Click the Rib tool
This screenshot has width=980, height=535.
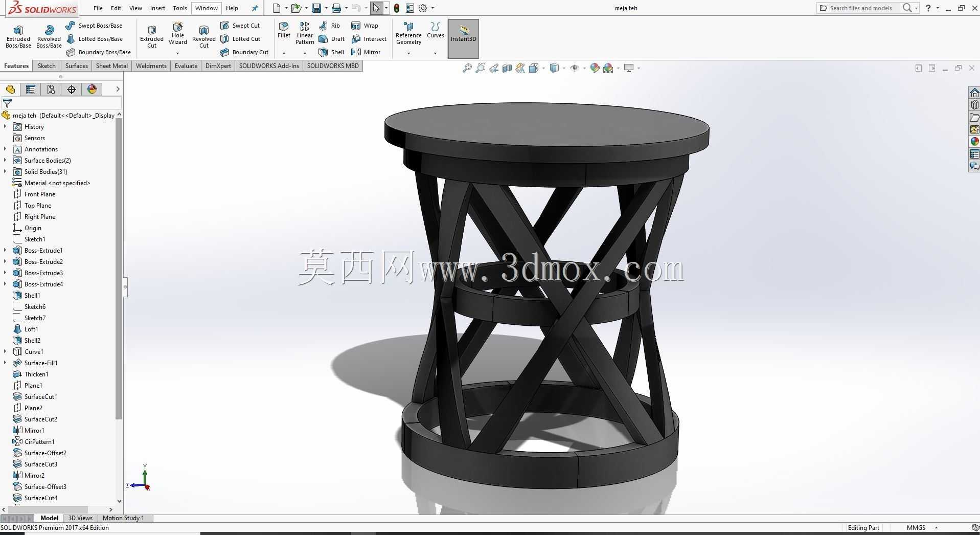(x=329, y=26)
